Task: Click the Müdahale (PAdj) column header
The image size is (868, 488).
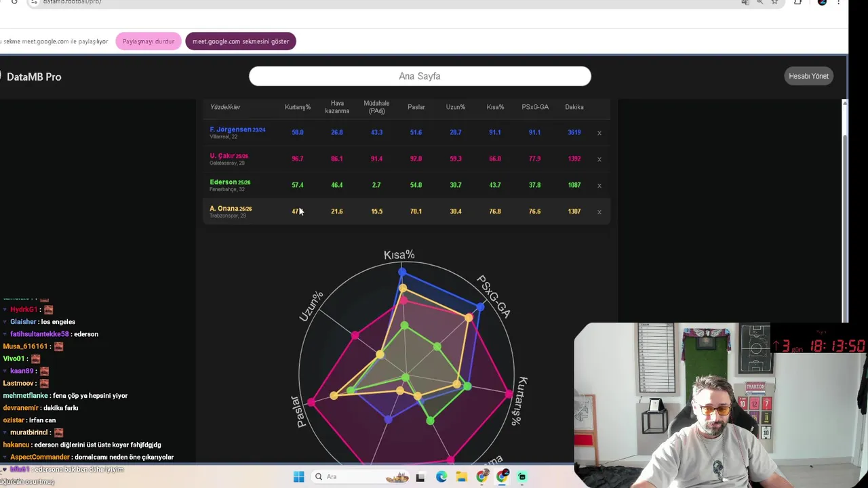Action: tap(376, 107)
